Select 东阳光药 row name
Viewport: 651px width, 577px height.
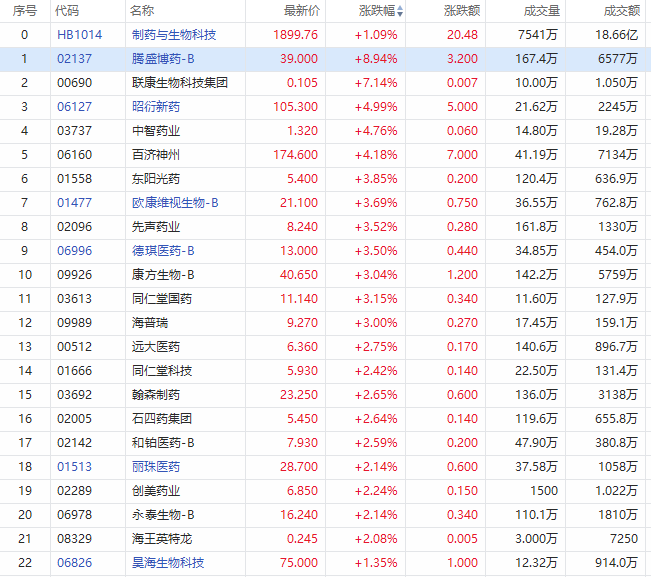[x=156, y=179]
